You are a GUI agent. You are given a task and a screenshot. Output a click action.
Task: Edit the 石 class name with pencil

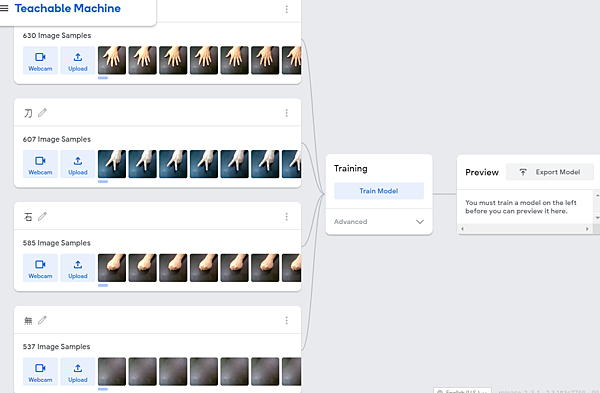[x=42, y=216]
